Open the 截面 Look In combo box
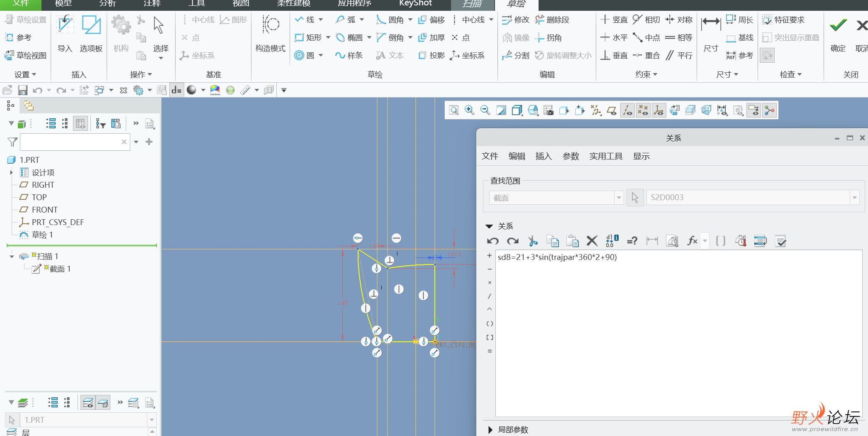 click(556, 198)
